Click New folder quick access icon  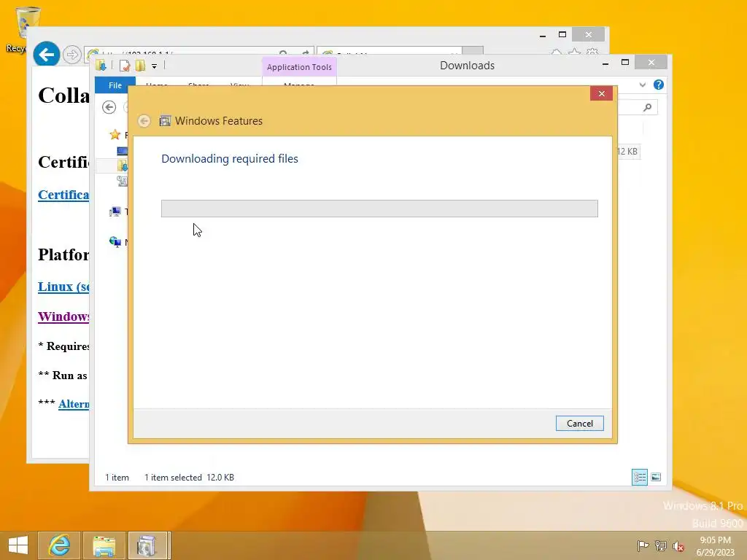(140, 66)
